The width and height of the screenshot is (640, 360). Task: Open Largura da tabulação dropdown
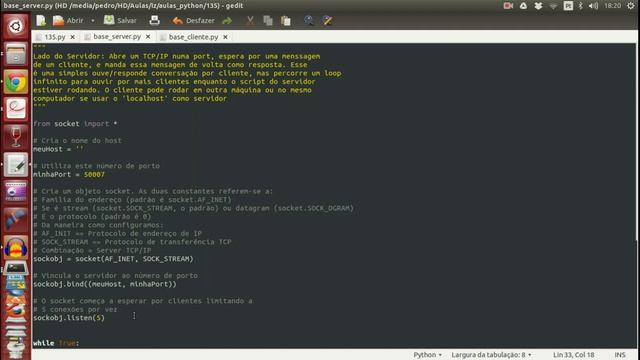tap(491, 355)
